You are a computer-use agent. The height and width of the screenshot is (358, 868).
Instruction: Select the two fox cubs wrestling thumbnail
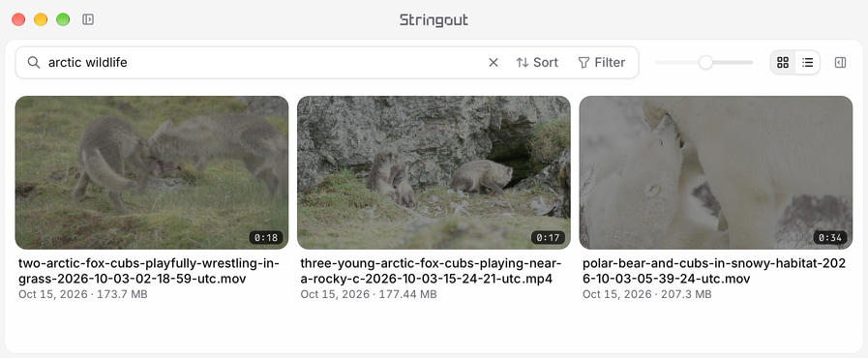point(152,172)
